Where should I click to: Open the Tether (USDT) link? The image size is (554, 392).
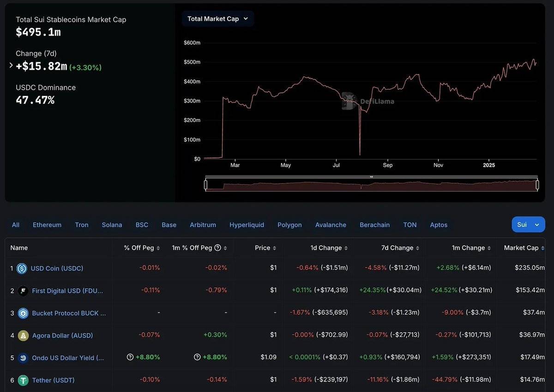click(53, 380)
